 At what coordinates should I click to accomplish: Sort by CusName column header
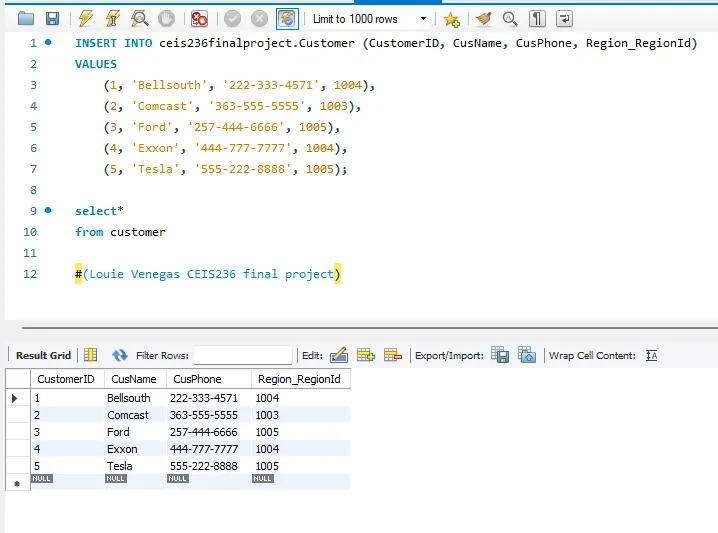pyautogui.click(x=134, y=379)
